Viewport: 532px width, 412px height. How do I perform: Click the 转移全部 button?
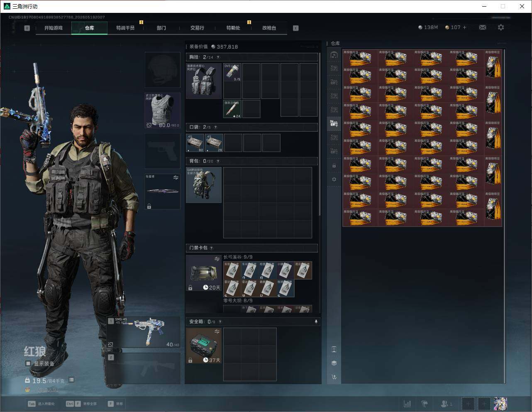click(81, 404)
